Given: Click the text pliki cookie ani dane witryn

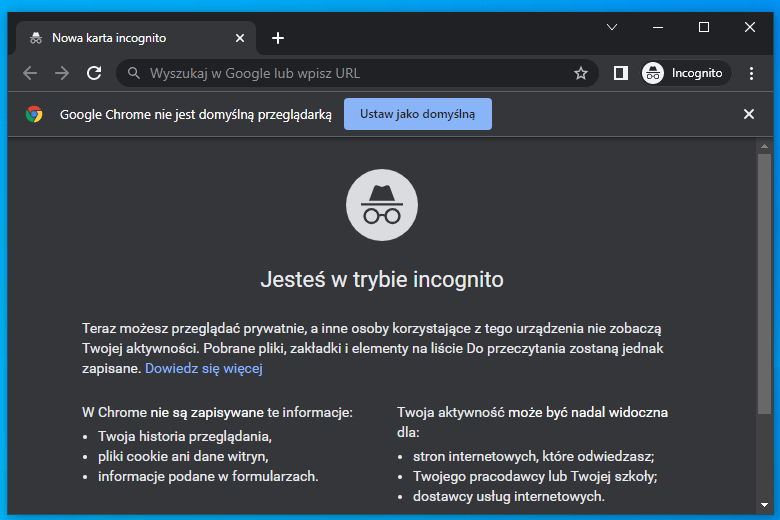Looking at the screenshot, I should click(183, 456).
